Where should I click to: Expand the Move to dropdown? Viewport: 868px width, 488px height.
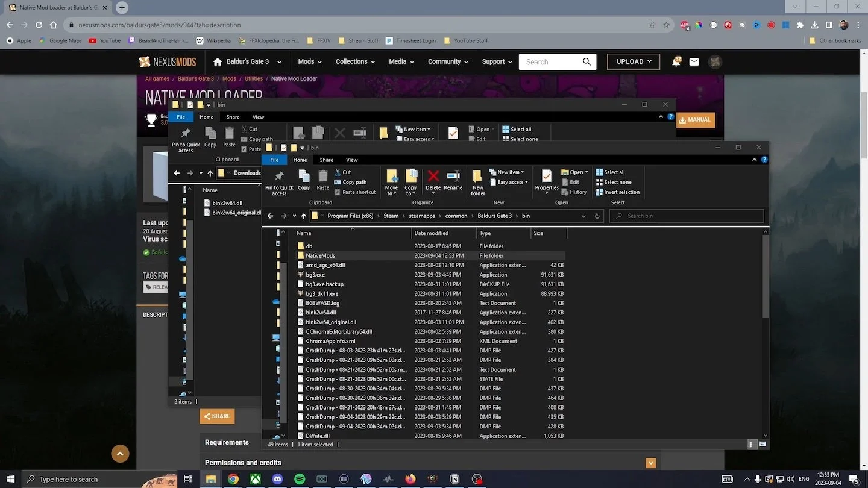(x=392, y=193)
